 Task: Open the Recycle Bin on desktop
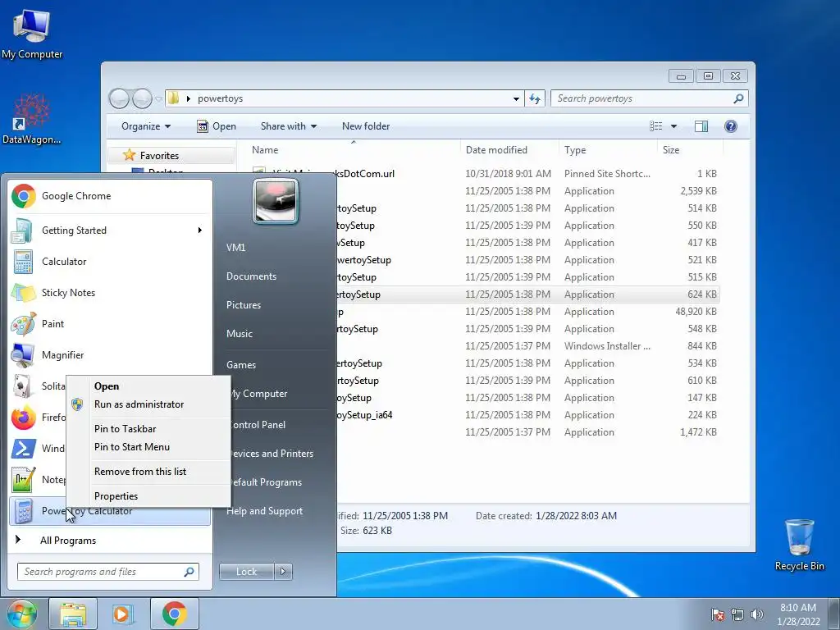(x=799, y=546)
